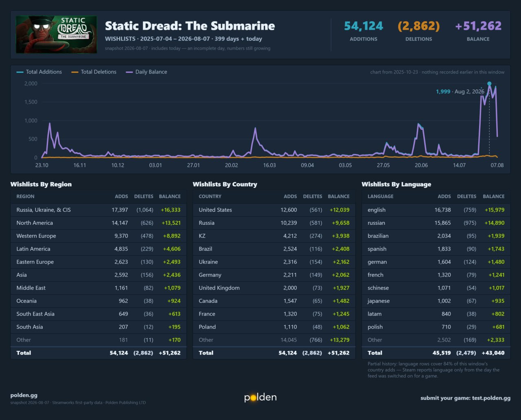Open the polden.gg link in the bottom-left footer
This screenshot has height=420, width=521.
[x=24, y=395]
